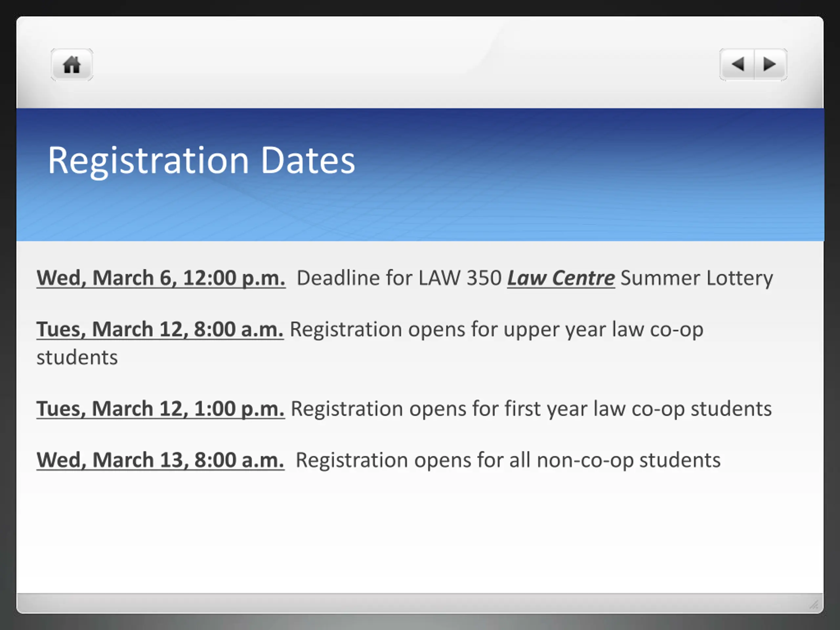
Task: Click 'Registration opens for upper year law' text
Action: [x=467, y=329]
